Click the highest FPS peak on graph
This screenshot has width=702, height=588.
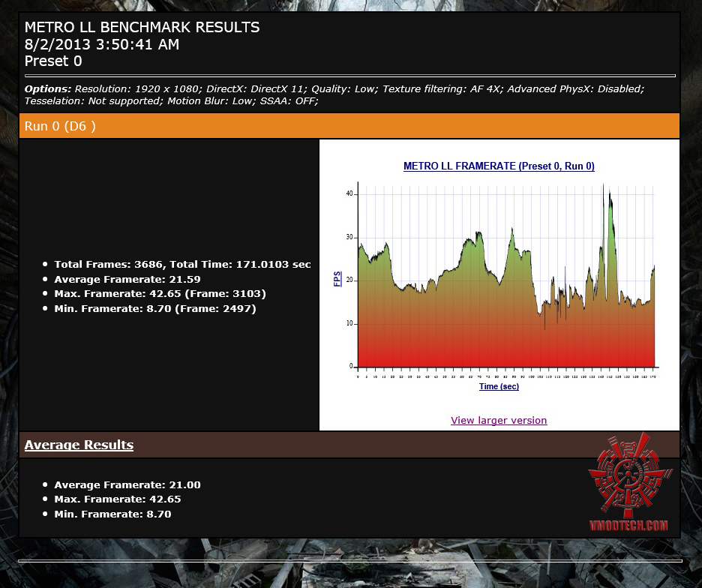603,185
